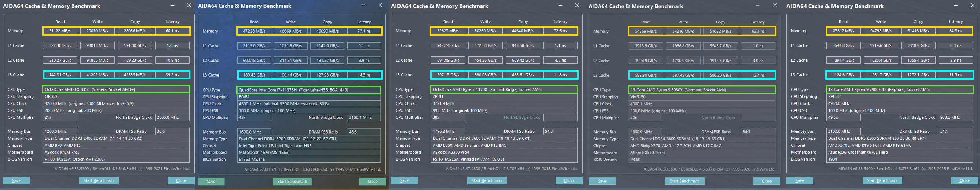The width and height of the screenshot is (980, 190).
Task: Click the DDR5-6200 SDRAM Memory Type field
Action: click(899, 138)
